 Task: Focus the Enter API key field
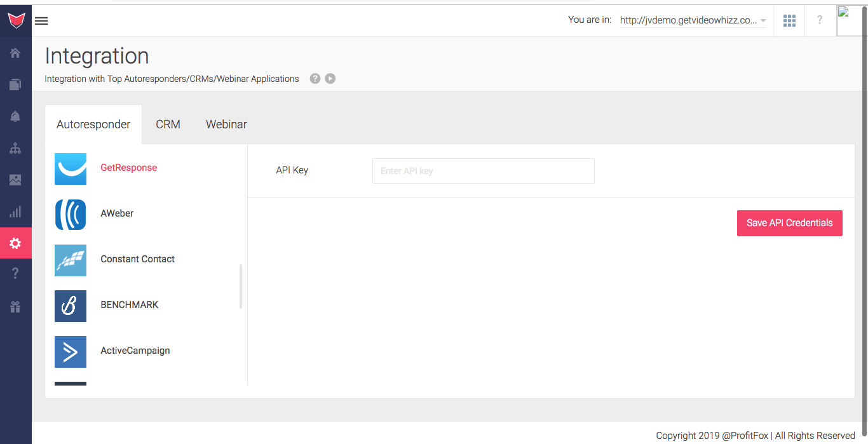click(484, 171)
